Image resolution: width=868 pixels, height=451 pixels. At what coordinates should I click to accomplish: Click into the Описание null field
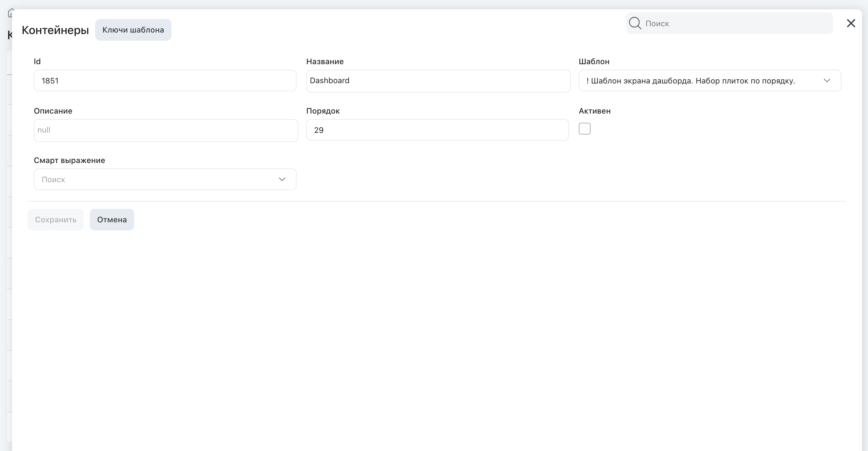tap(166, 130)
